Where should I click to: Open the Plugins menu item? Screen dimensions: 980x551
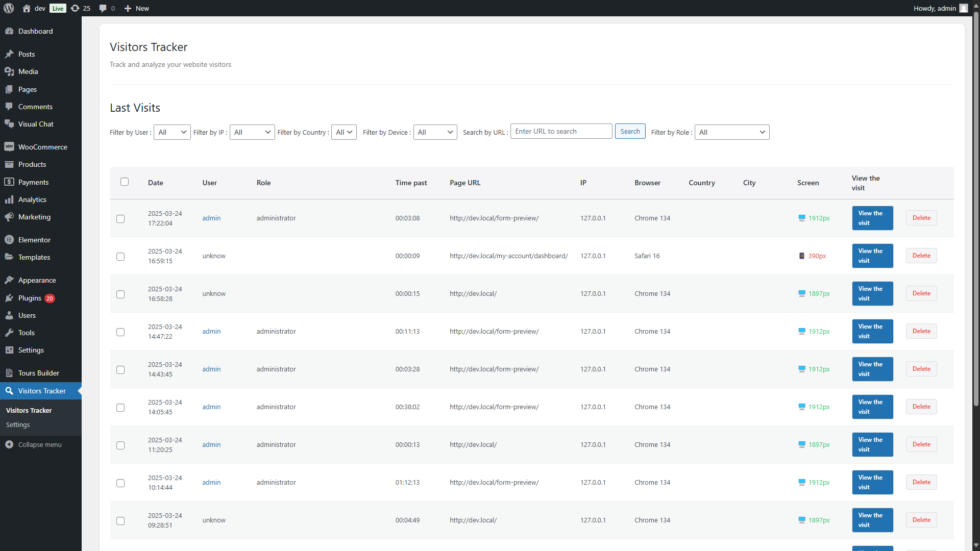(30, 298)
